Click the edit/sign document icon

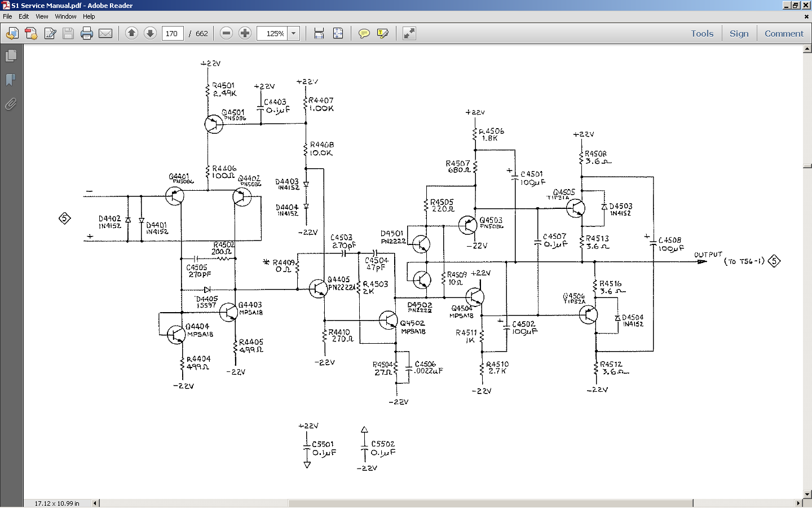50,34
